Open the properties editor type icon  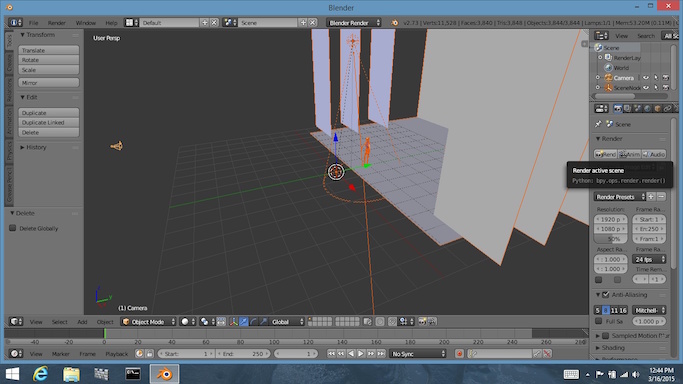pos(601,108)
